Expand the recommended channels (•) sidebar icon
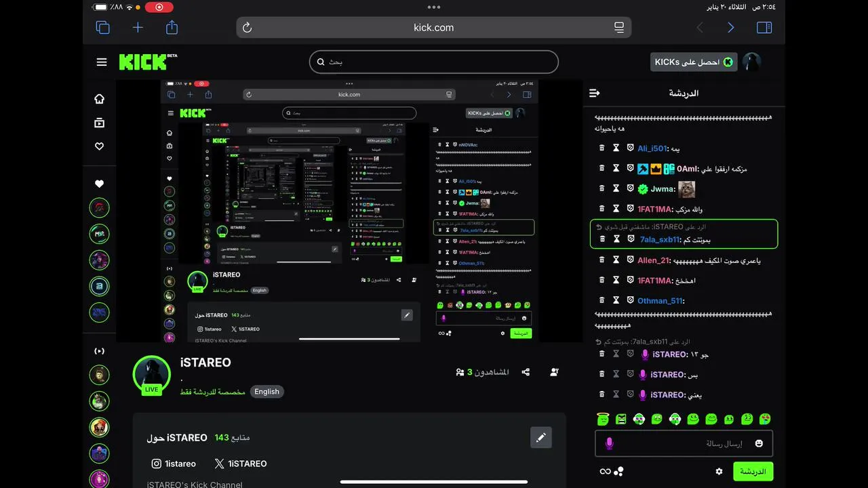 click(99, 351)
